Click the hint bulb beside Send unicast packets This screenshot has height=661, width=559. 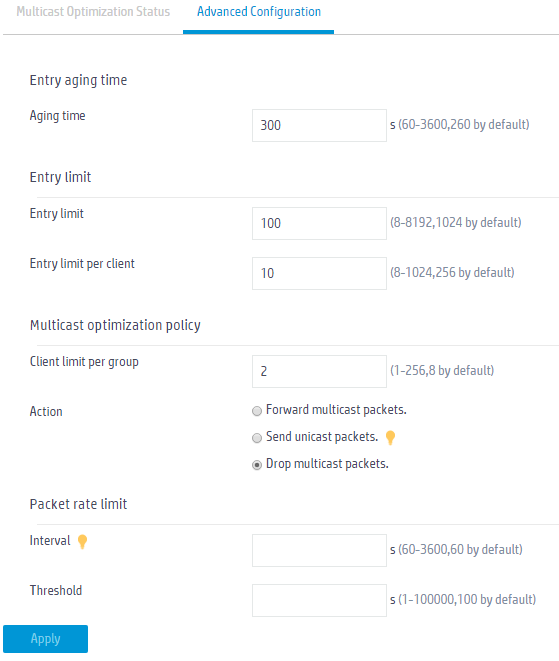tap(390, 438)
